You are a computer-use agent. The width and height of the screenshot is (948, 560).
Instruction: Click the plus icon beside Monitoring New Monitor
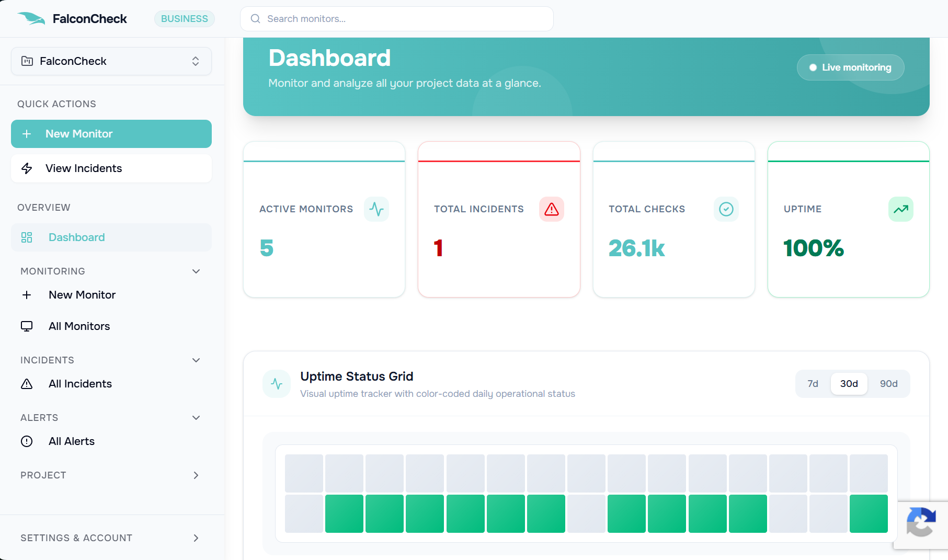[27, 295]
